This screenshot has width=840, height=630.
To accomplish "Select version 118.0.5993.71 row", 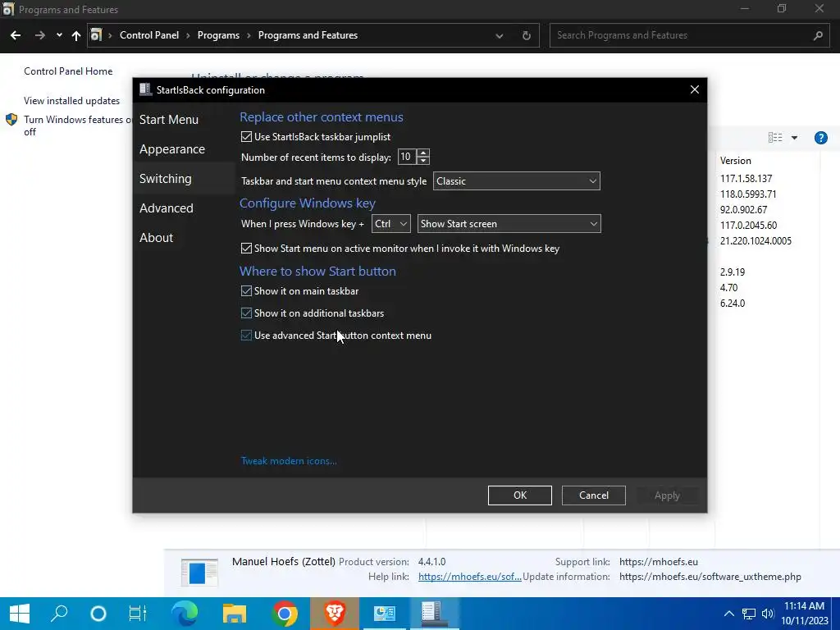I will click(x=748, y=194).
